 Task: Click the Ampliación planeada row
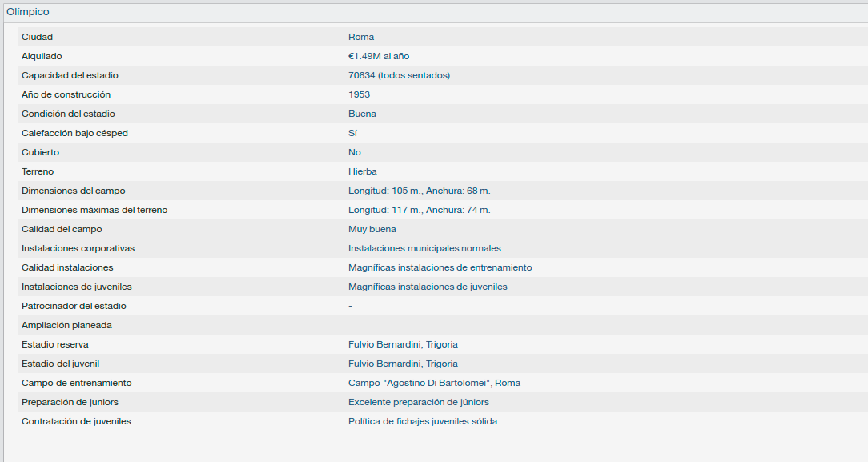click(443, 325)
